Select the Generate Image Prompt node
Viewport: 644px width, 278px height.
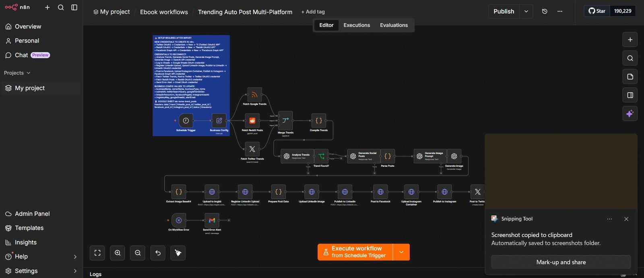430,156
